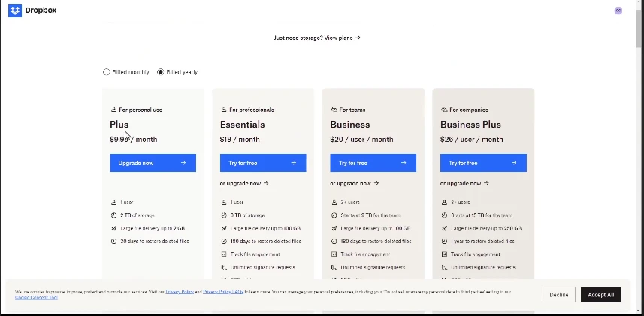Screen dimensions: 644x316
Task: Click chart icon beside Business Plus 'Track file engagement'
Action: [x=444, y=254]
